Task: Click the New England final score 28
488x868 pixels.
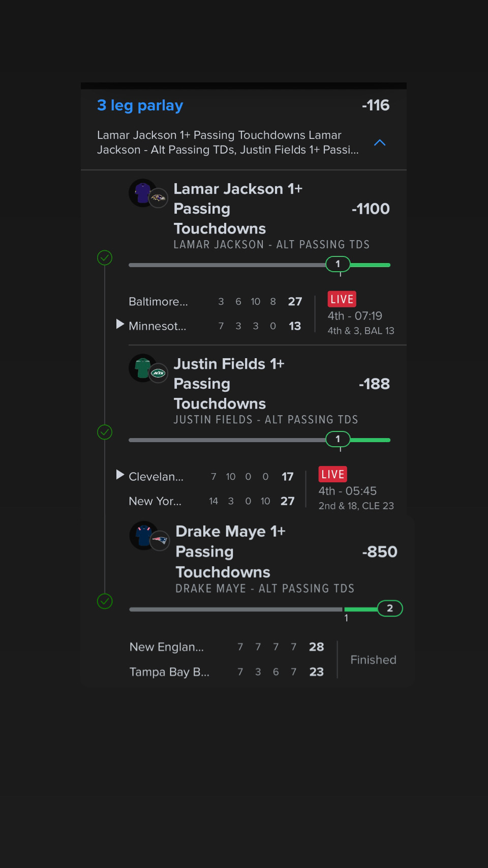Action: click(x=316, y=647)
